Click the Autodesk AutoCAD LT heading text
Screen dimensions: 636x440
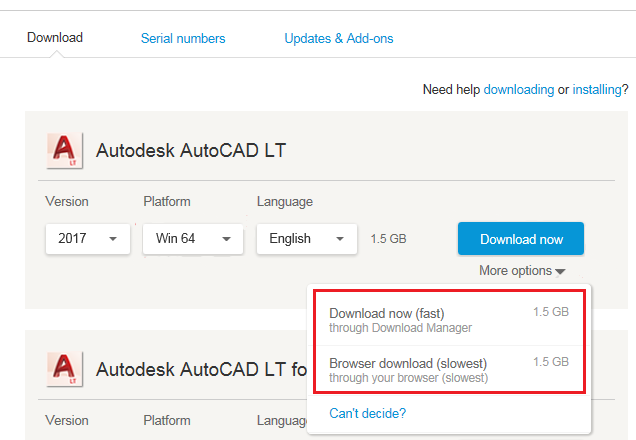point(191,150)
